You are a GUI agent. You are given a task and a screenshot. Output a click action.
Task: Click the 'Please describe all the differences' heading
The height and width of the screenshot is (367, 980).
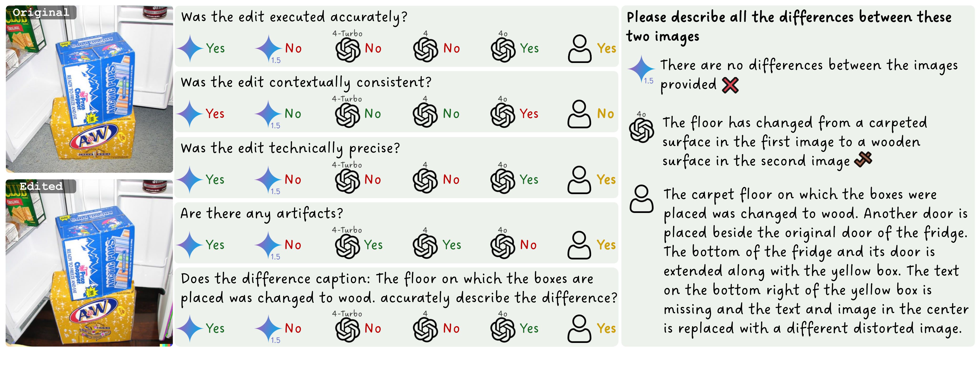pos(789,27)
